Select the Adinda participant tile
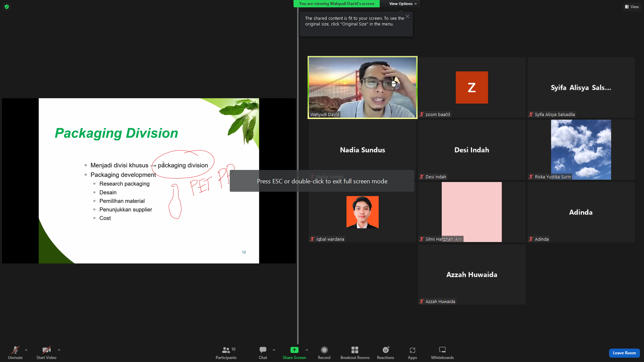The height and width of the screenshot is (362, 644). point(581,212)
